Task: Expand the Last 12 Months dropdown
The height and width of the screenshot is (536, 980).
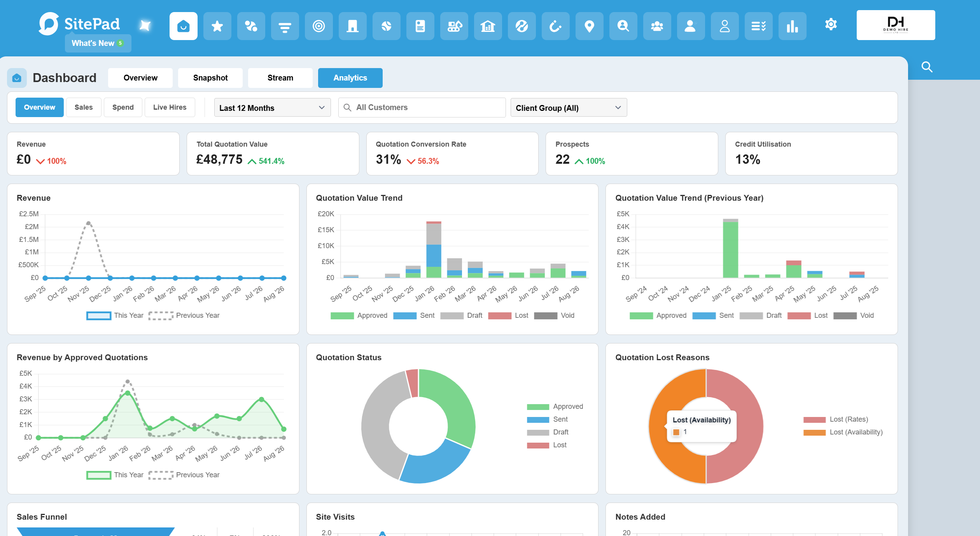Action: [x=272, y=108]
